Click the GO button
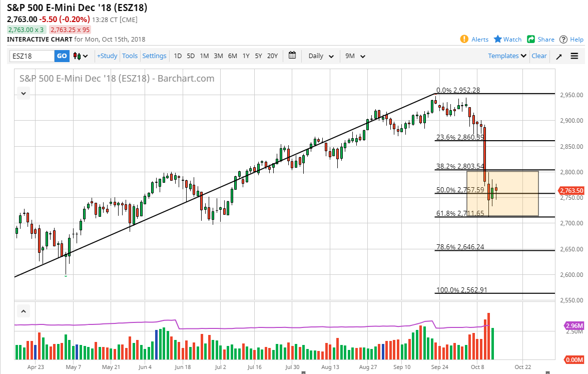Screen dimensions: 588x374 point(62,56)
